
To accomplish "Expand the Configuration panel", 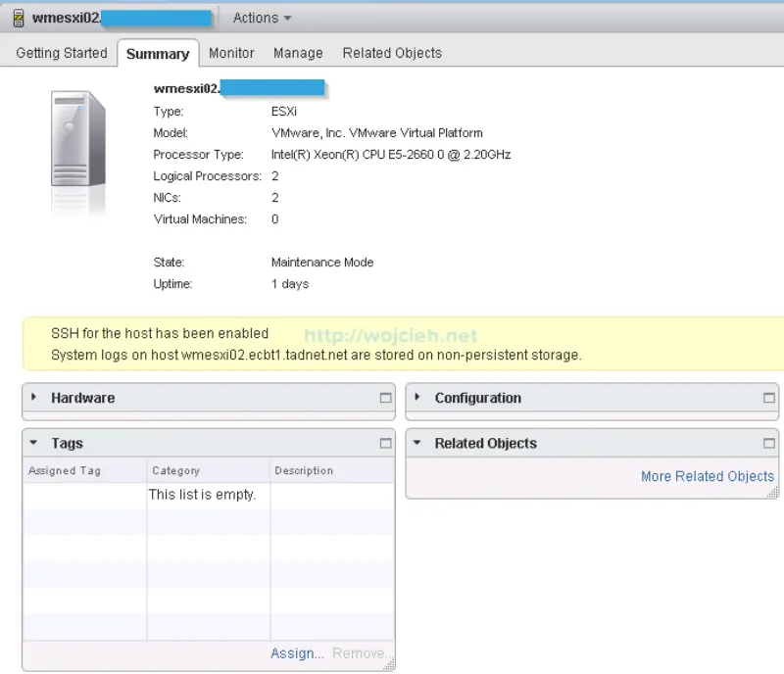I will coord(416,399).
